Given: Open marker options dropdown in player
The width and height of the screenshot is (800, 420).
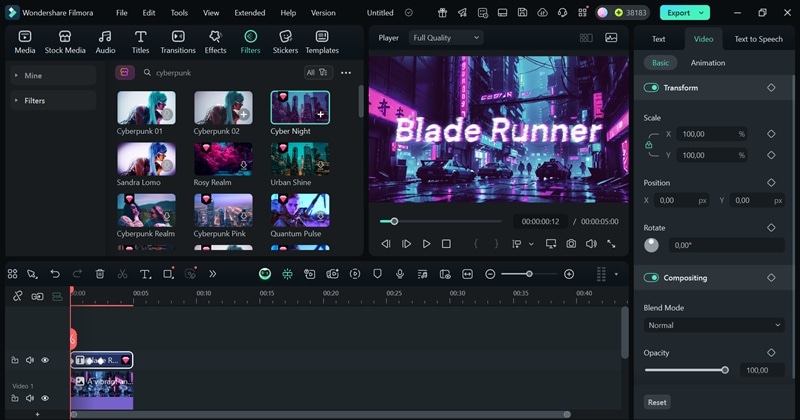Looking at the screenshot, I should tap(531, 244).
